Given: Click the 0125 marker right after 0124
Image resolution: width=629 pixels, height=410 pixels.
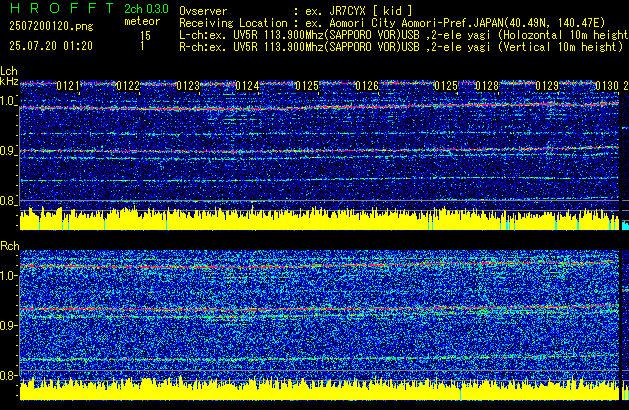Looking at the screenshot, I should pos(307,86).
